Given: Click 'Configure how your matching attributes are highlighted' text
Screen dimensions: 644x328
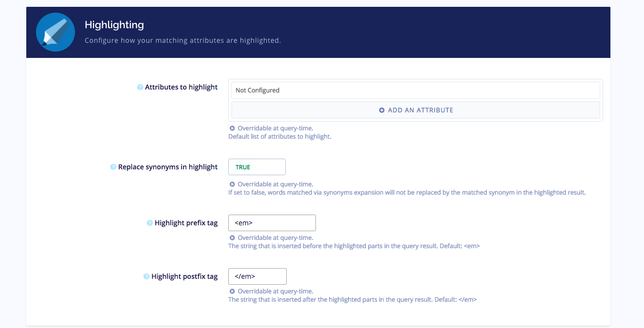Looking at the screenshot, I should (x=183, y=40).
